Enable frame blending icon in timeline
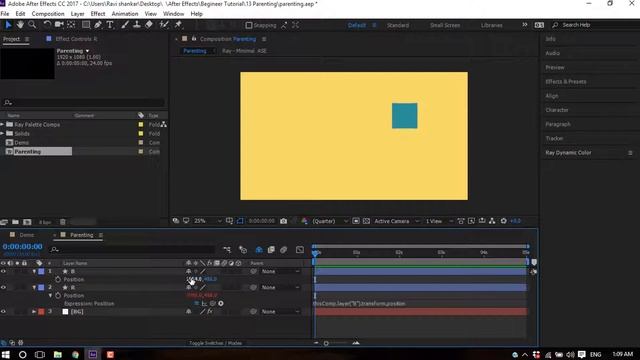The height and width of the screenshot is (360, 640). tap(271, 249)
